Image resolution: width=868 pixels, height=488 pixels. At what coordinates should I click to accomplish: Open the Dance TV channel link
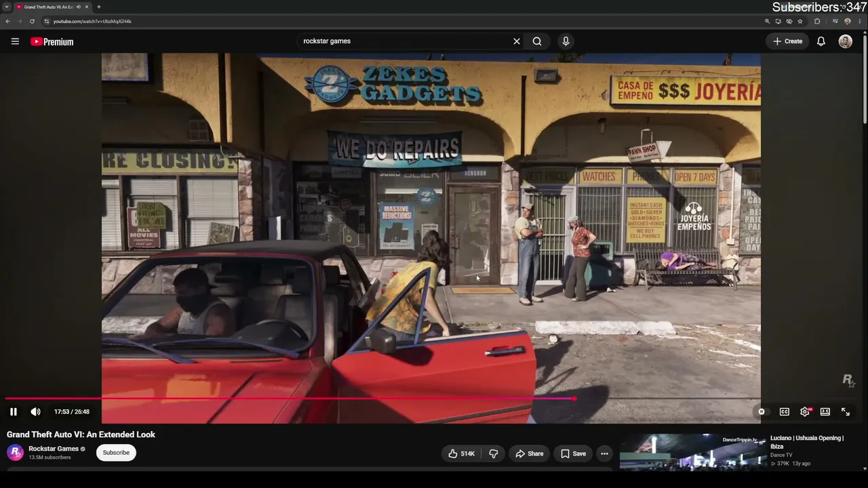coord(781,455)
